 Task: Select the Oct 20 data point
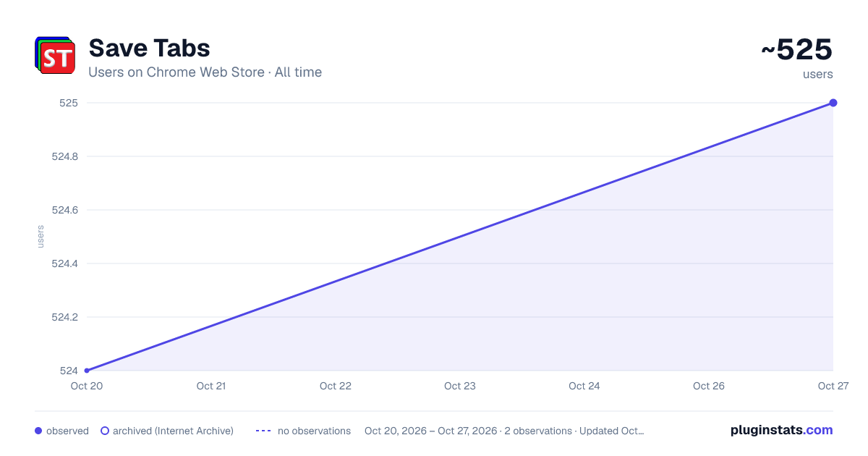click(x=87, y=371)
